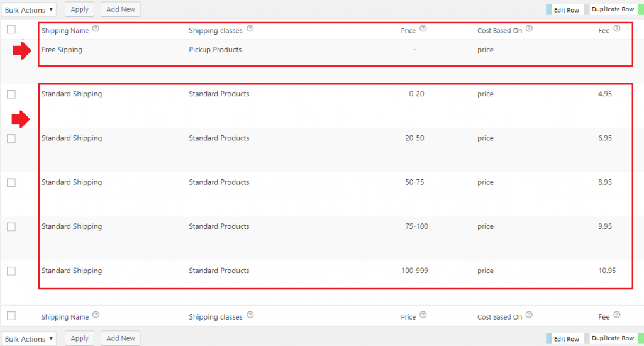The height and width of the screenshot is (346, 644).
Task: Click Standard Products in the 50-75 row
Action: [x=219, y=182]
